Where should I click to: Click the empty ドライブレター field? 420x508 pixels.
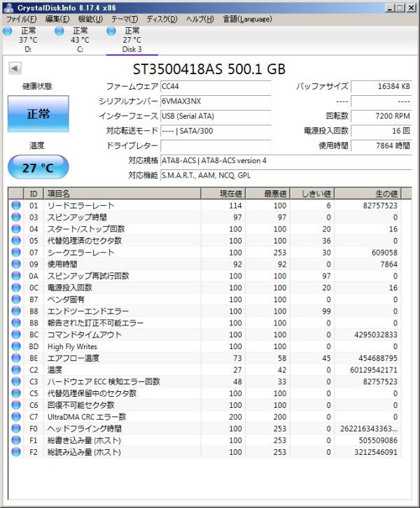(x=216, y=146)
